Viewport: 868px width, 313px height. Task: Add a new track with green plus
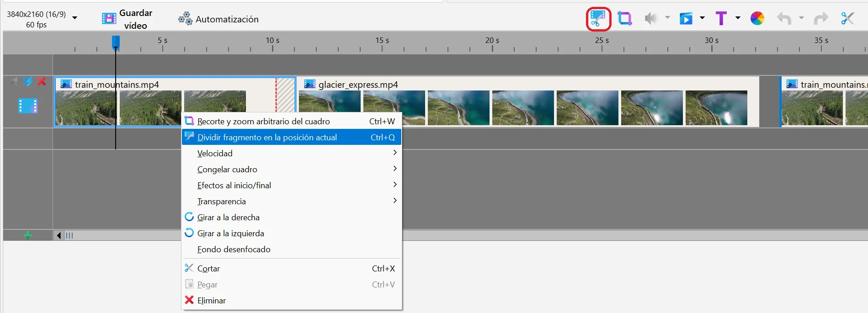(x=28, y=235)
